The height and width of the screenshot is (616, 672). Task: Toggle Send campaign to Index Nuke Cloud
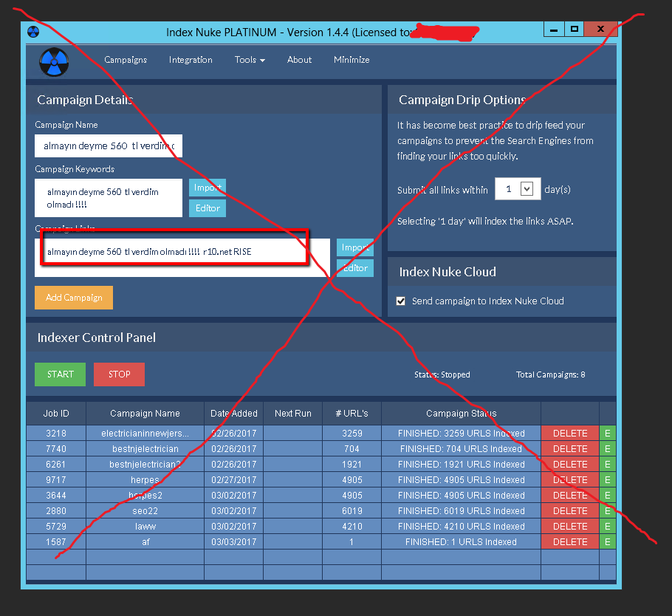click(401, 301)
